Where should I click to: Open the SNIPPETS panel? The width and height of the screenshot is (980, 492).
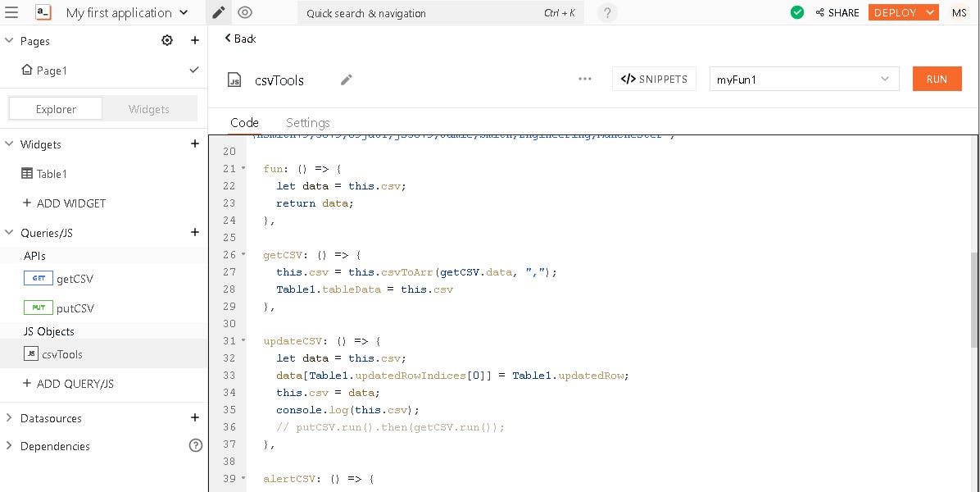coord(654,78)
